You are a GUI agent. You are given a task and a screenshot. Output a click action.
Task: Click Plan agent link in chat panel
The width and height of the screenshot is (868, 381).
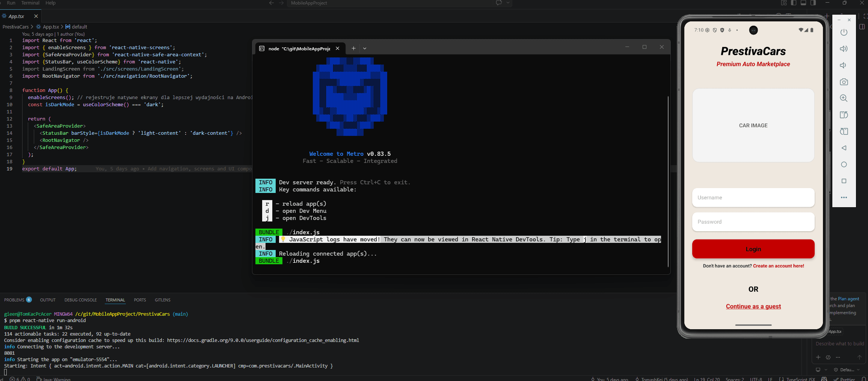coord(848,299)
